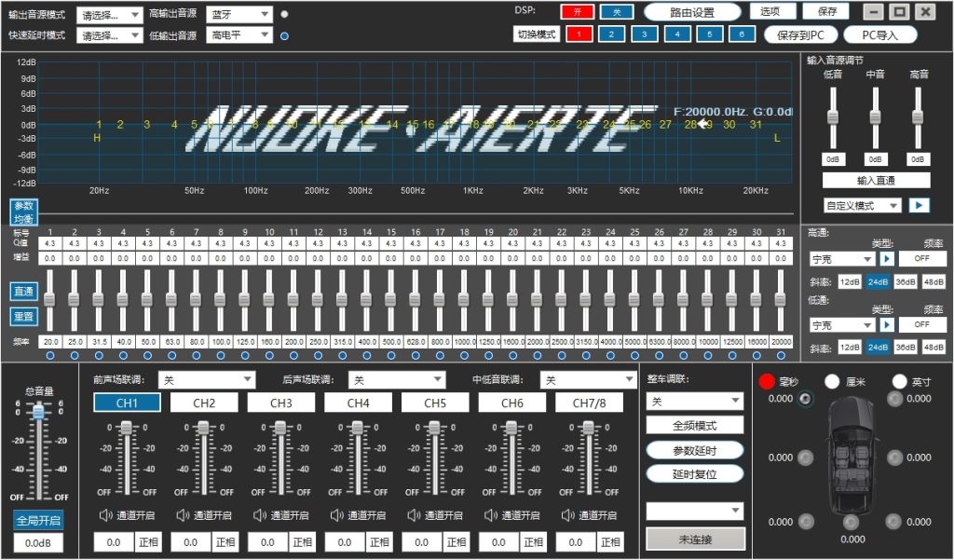954x560 pixels.
Task: Expand the 前声场联调 dropdown
Action: [206, 380]
